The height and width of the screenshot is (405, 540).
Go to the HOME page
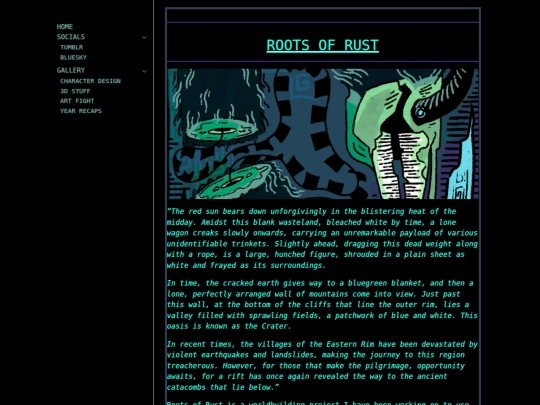tap(65, 27)
